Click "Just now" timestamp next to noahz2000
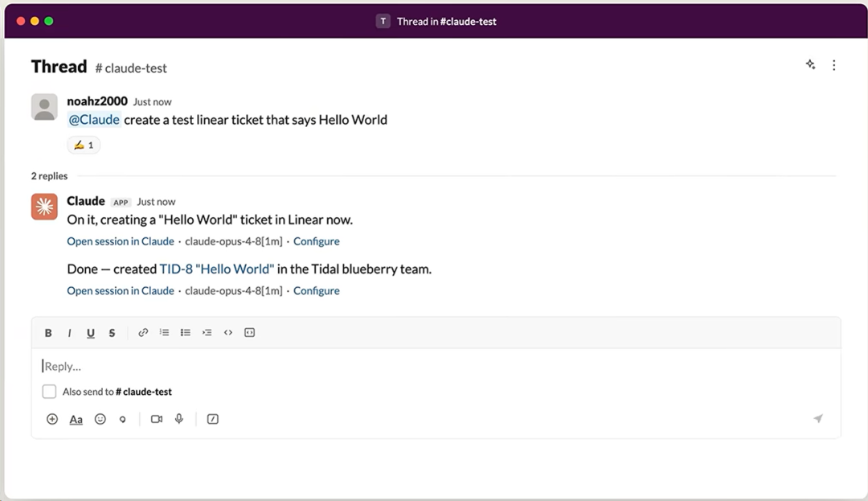 (x=152, y=102)
